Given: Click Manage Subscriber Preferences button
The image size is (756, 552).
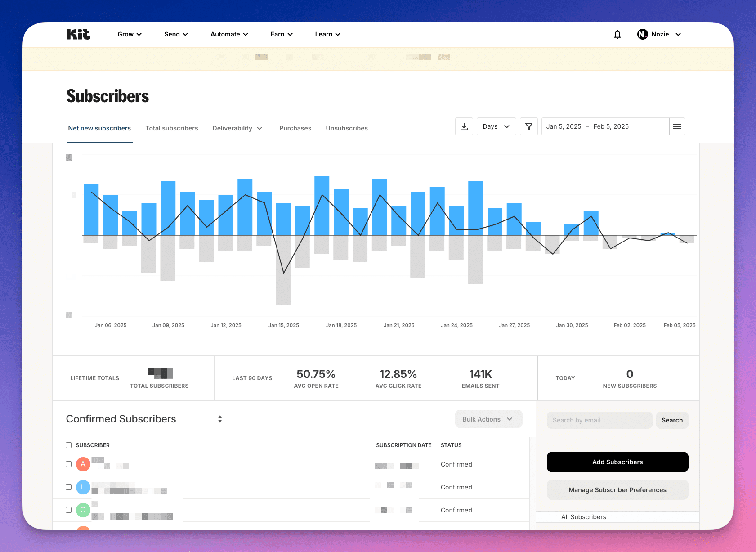Looking at the screenshot, I should pos(617,490).
